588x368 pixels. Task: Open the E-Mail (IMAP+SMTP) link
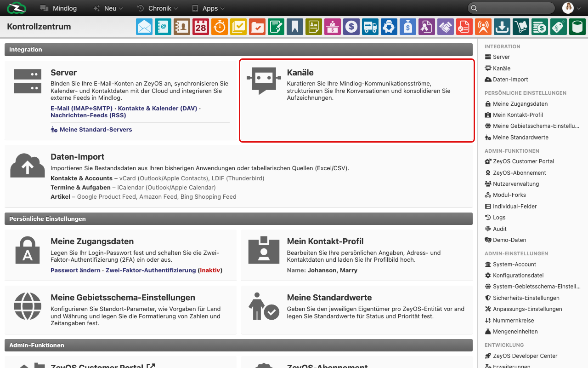[81, 108]
